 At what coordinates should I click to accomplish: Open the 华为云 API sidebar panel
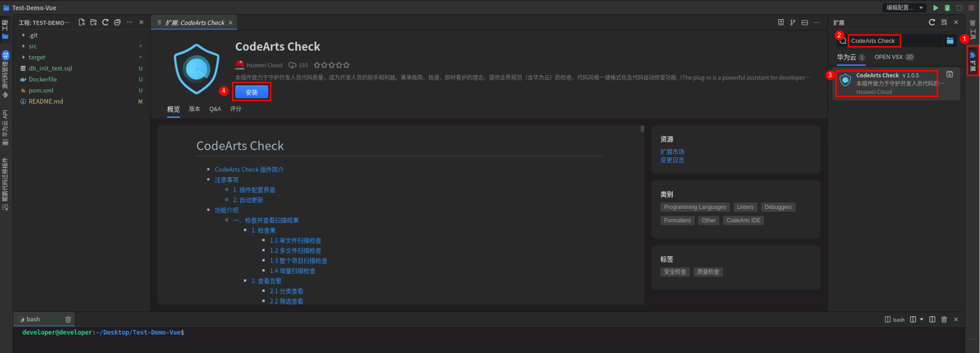[6, 128]
